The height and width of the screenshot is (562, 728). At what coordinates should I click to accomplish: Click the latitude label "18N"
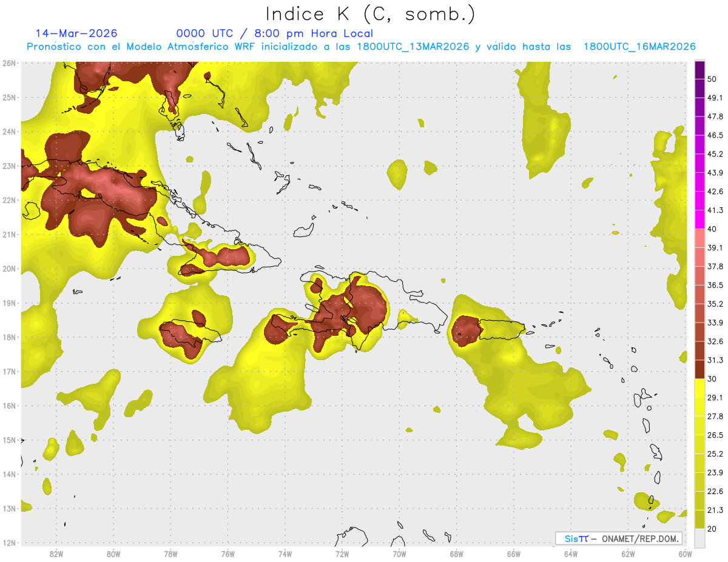coord(9,337)
